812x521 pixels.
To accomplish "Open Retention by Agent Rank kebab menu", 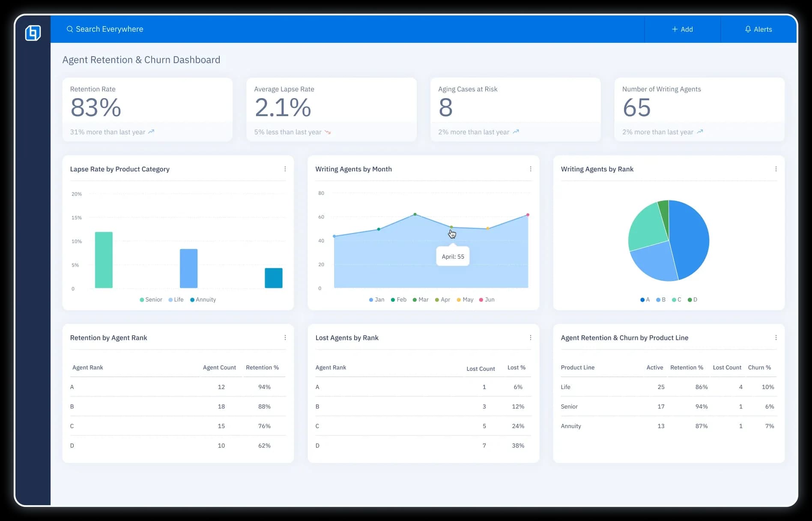I will (x=285, y=338).
